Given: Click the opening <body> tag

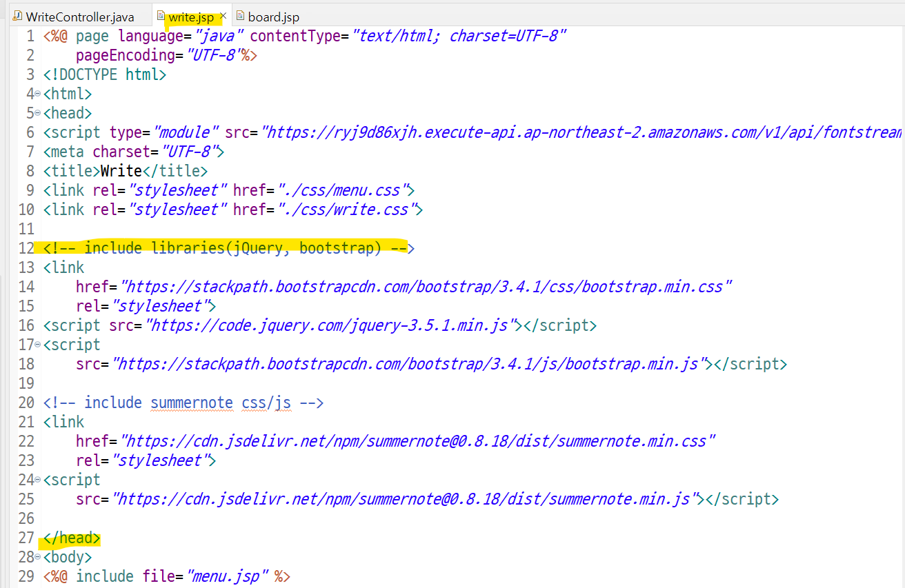Looking at the screenshot, I should tap(68, 557).
